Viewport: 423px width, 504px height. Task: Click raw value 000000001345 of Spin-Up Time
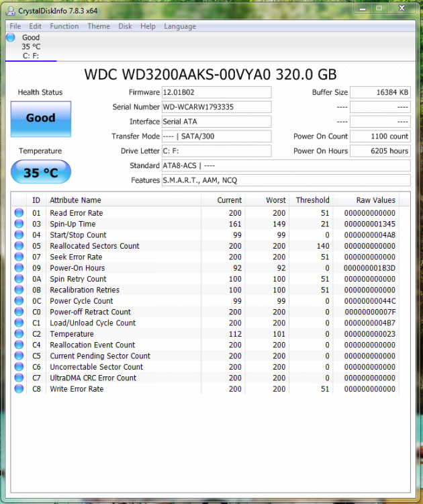click(370, 224)
